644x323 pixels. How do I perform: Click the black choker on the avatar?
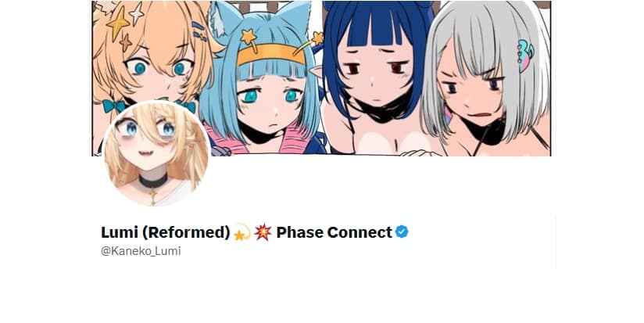click(152, 181)
